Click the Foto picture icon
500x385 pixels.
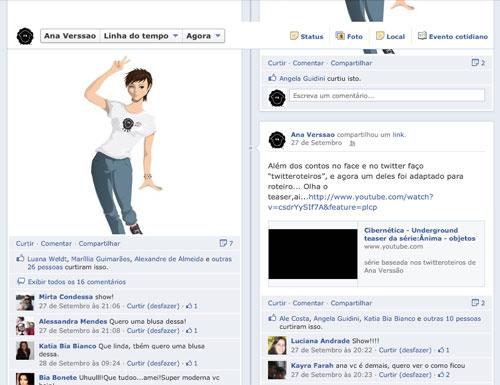coord(340,36)
